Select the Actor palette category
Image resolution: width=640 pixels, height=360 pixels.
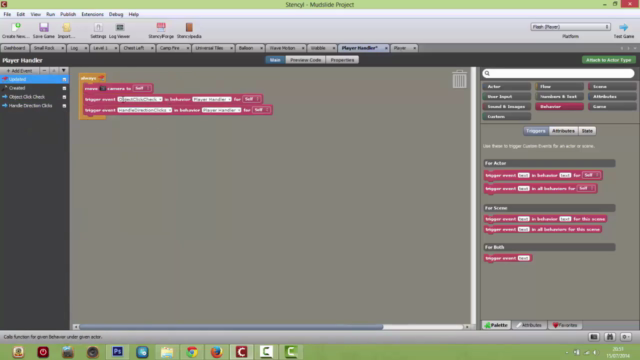pyautogui.click(x=507, y=87)
